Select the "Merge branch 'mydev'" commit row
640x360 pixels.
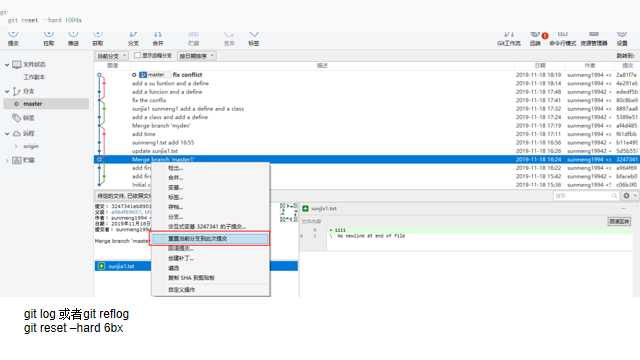(366, 126)
